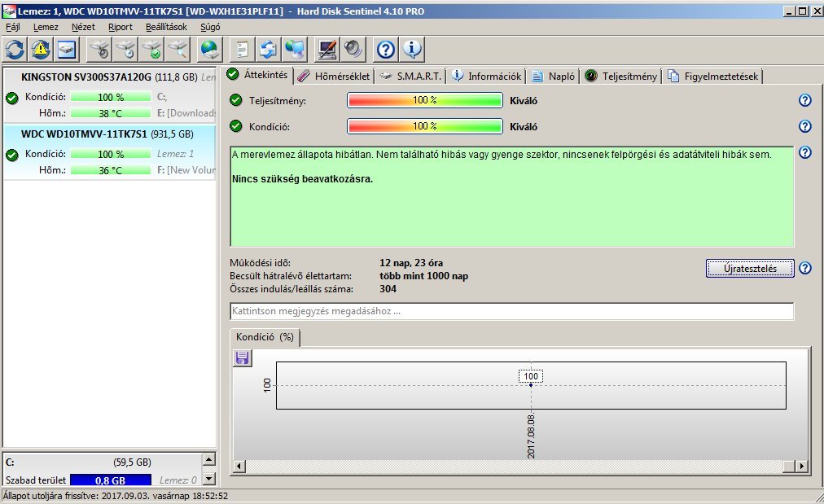Click the status bar 'Állapot utoljára frissítve' text
Screen dimensions: 824x504
click(116, 496)
